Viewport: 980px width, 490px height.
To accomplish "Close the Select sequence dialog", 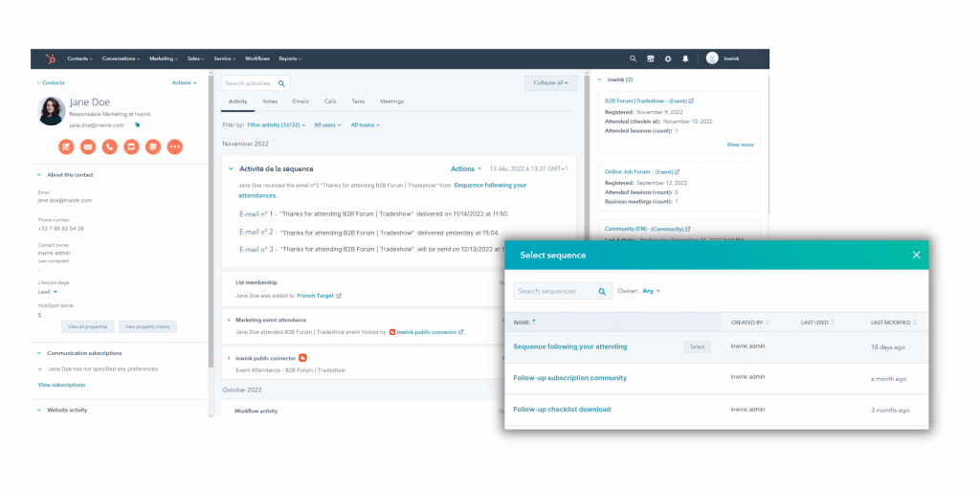I will tap(916, 255).
